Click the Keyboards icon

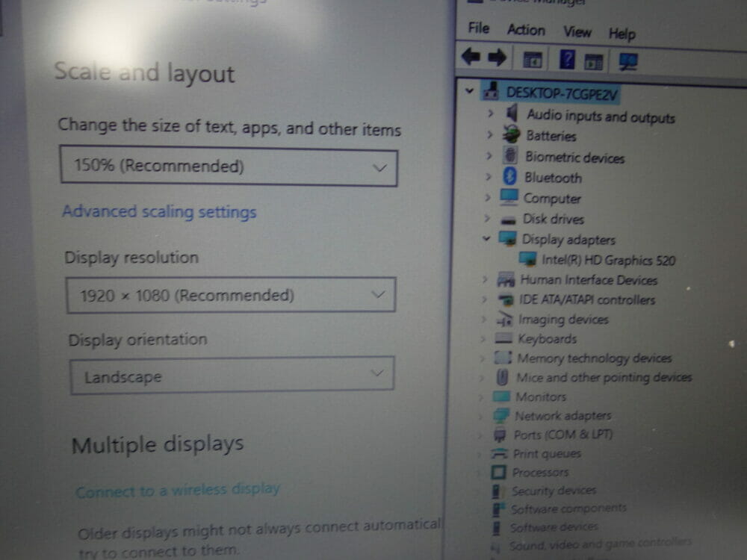click(x=503, y=338)
